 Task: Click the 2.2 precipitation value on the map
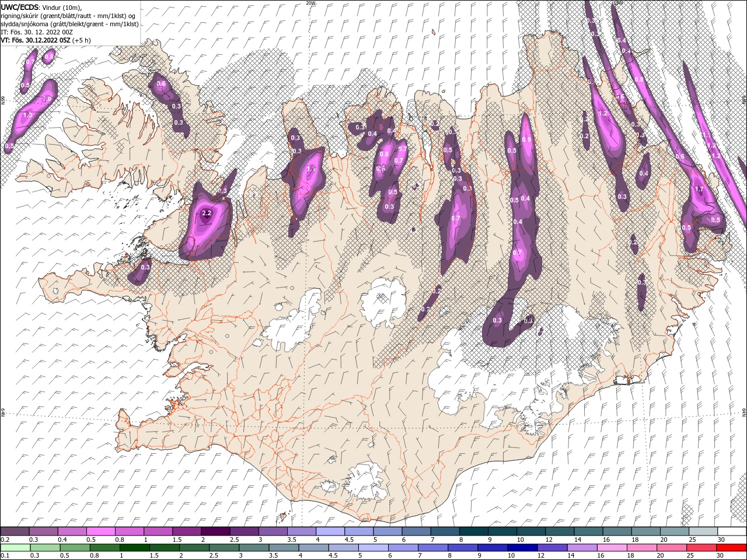click(x=206, y=213)
